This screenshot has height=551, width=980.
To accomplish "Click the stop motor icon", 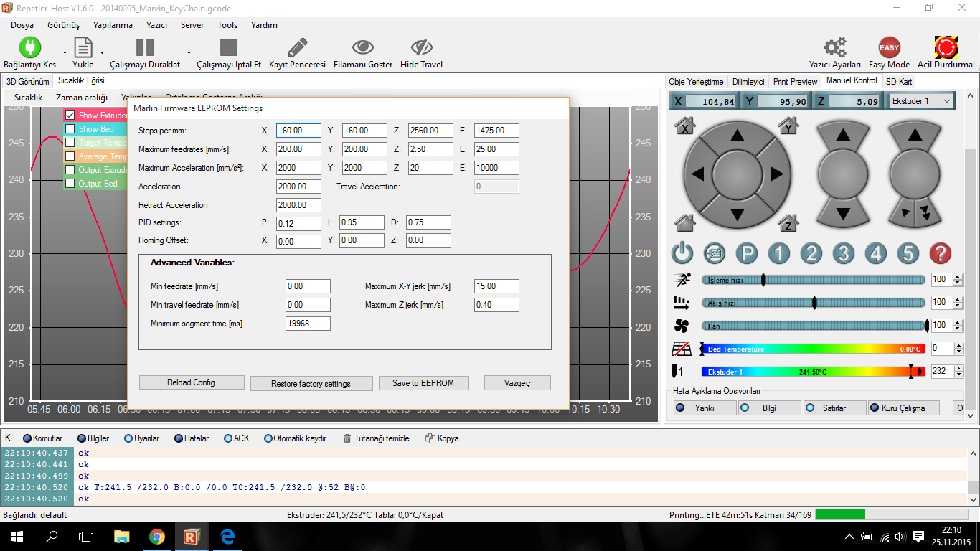I will (x=715, y=253).
